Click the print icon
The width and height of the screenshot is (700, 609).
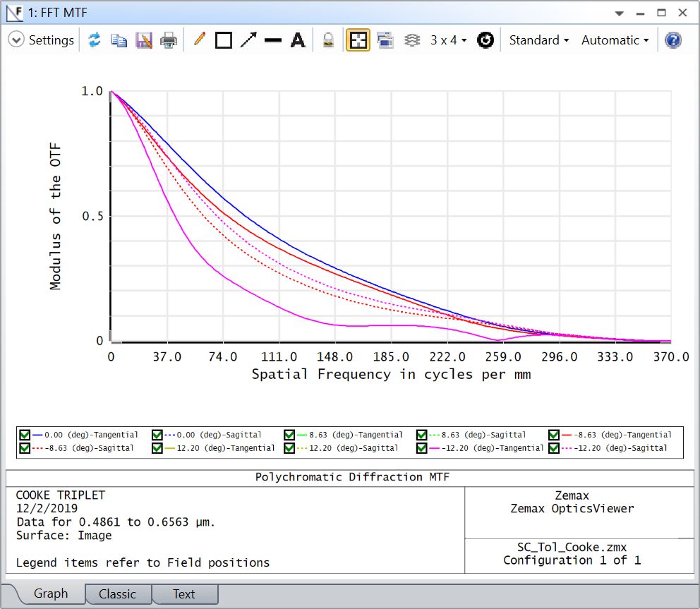pos(169,40)
